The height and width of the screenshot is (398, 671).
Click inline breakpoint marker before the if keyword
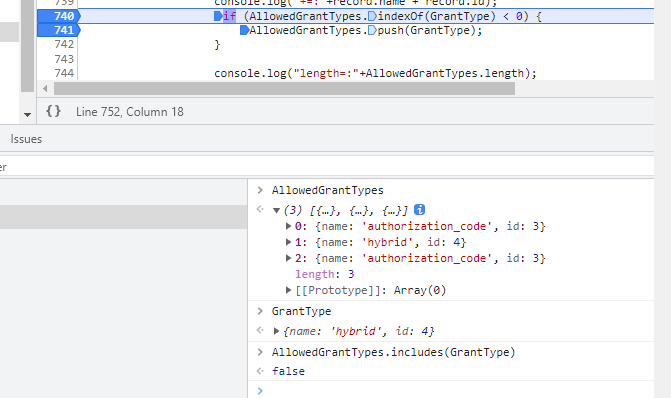(x=218, y=16)
